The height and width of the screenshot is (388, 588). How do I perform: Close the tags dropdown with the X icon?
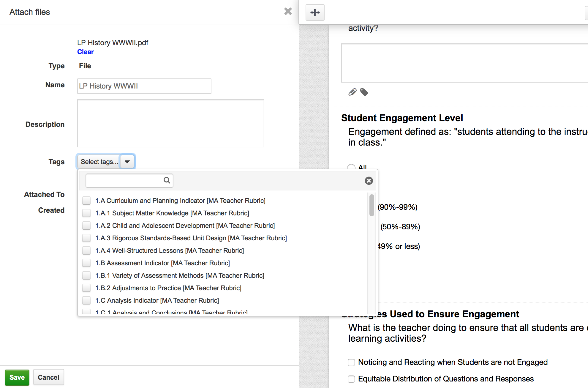[369, 181]
